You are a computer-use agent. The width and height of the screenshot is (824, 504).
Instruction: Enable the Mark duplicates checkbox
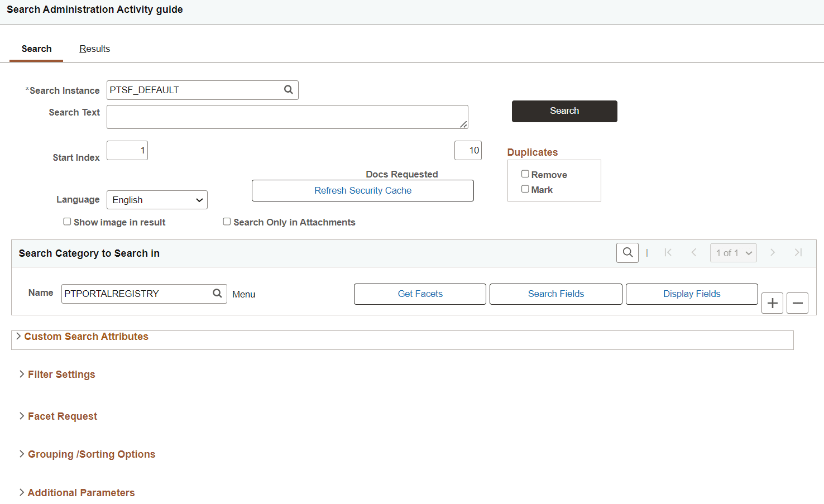[x=525, y=189]
